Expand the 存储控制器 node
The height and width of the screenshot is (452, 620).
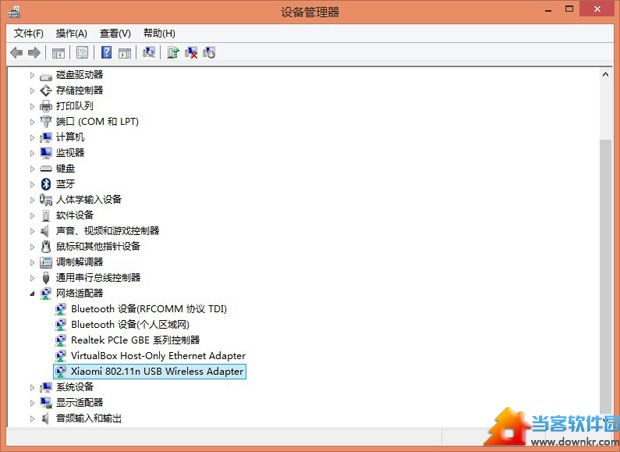click(32, 91)
